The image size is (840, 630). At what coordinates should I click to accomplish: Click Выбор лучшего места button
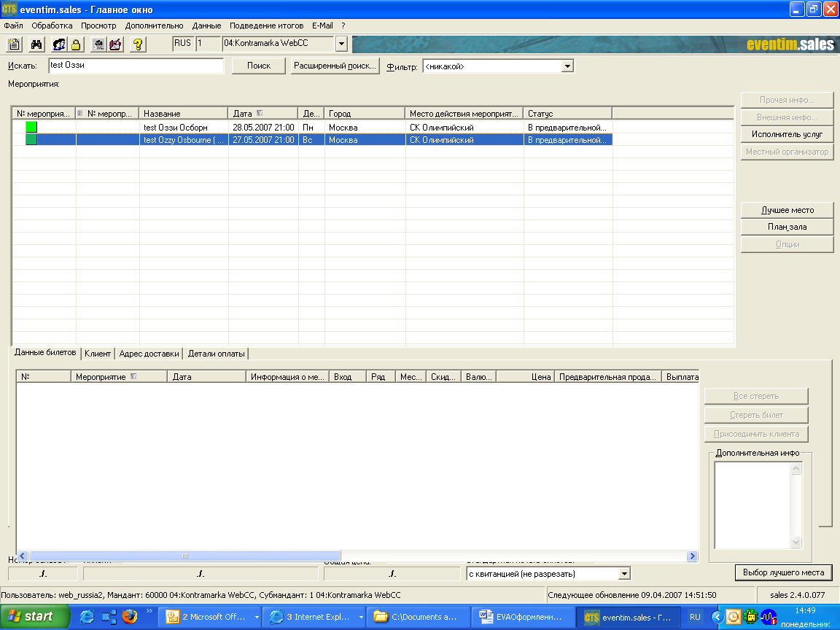783,572
